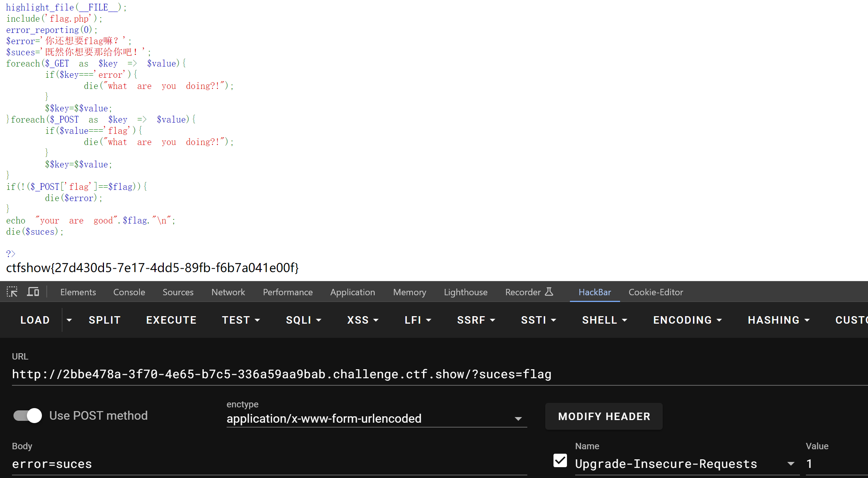Click the die($suces) line
868x478 pixels.
pos(35,232)
